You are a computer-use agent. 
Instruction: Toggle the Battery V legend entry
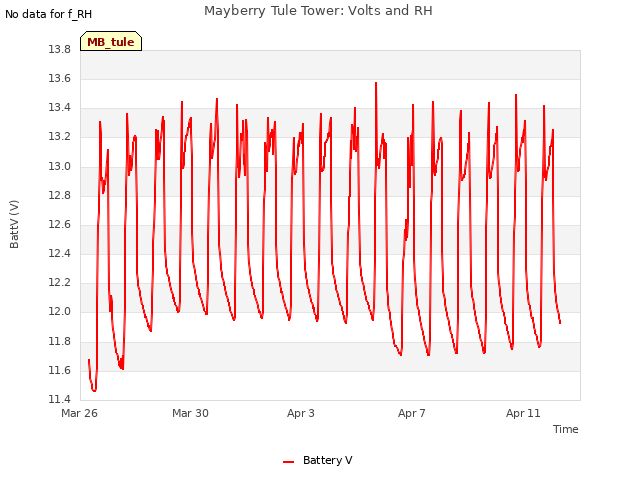click(x=318, y=460)
